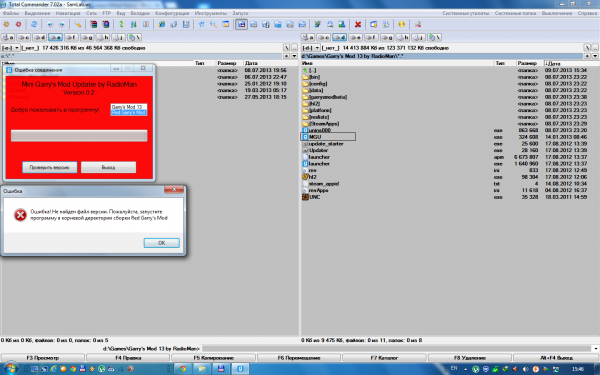Click the blue up-down arrows toolbar icon
Viewport: 600px width, 375px height.
(134, 24)
